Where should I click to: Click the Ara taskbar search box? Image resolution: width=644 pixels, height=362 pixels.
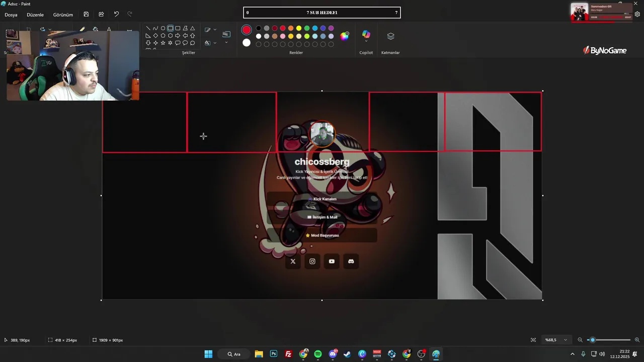pyautogui.click(x=234, y=354)
